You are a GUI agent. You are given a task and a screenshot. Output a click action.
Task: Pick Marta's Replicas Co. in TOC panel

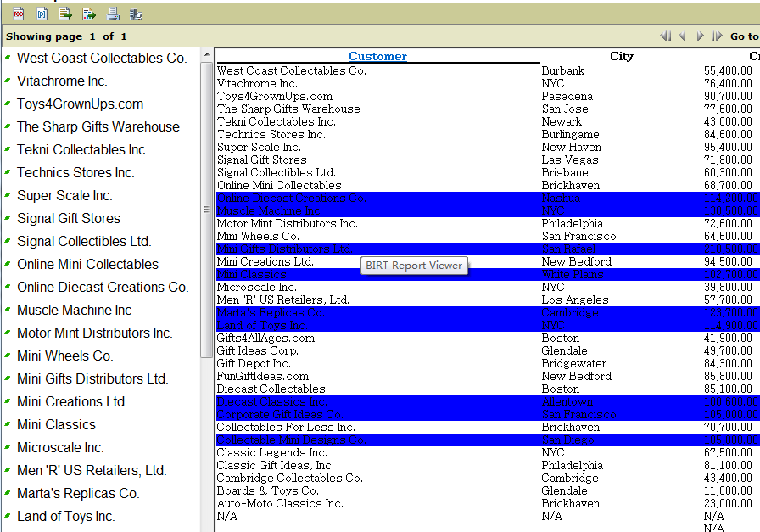[78, 493]
